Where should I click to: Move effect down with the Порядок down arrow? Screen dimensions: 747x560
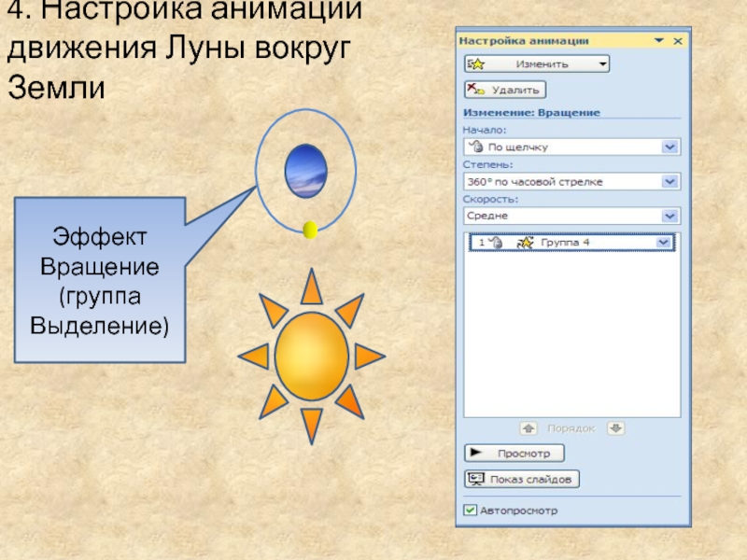(x=616, y=428)
